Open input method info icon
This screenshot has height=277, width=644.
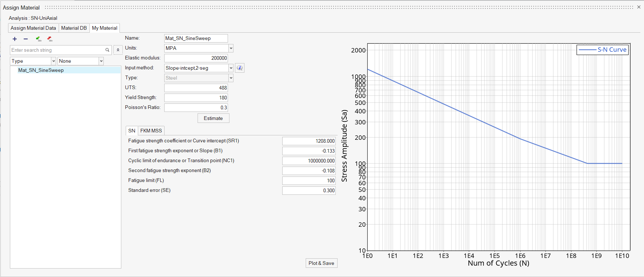pos(240,68)
